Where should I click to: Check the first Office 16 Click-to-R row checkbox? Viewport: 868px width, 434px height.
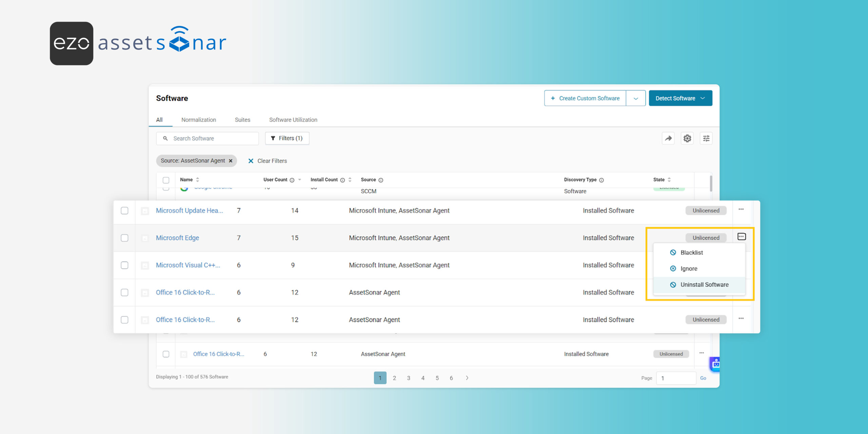(x=124, y=293)
